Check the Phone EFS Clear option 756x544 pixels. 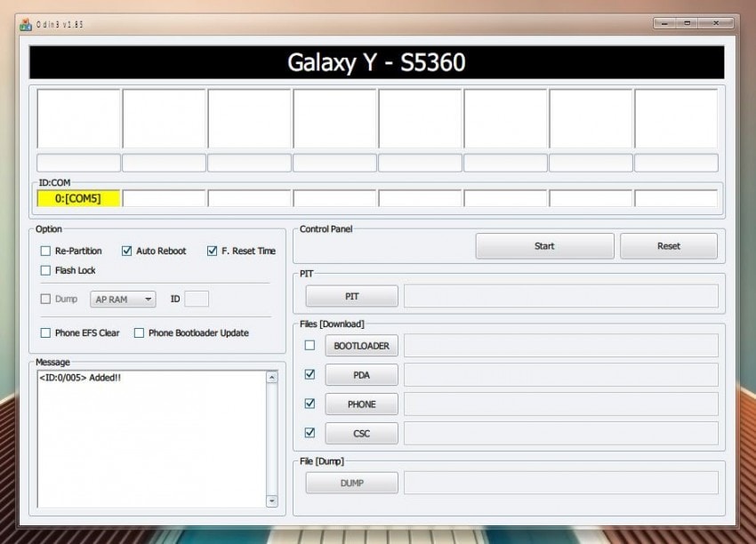point(45,332)
